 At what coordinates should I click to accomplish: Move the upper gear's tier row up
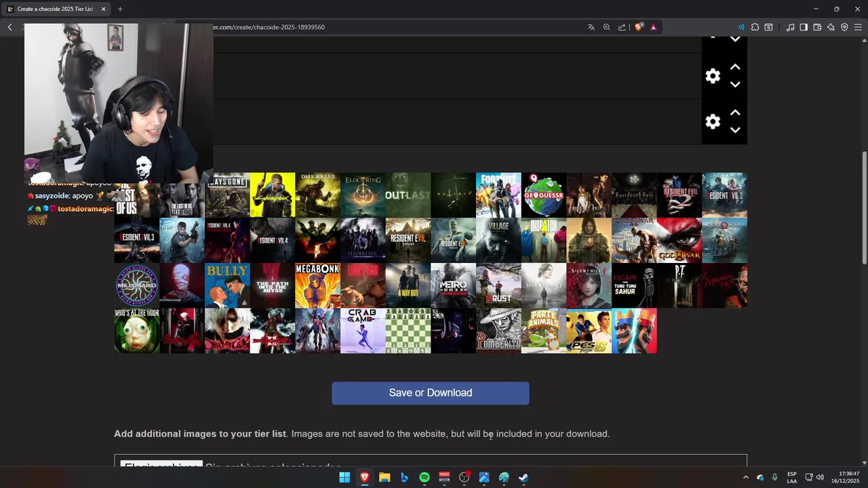tap(735, 67)
